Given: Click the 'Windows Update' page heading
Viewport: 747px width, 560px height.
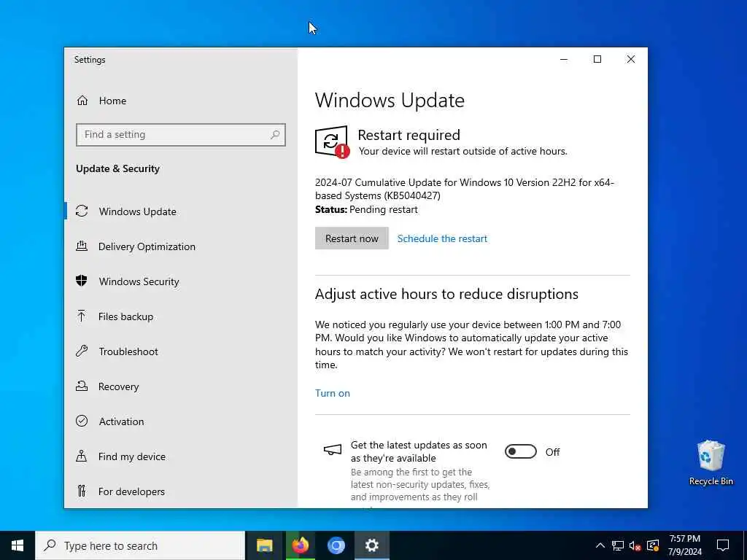Looking at the screenshot, I should point(390,101).
